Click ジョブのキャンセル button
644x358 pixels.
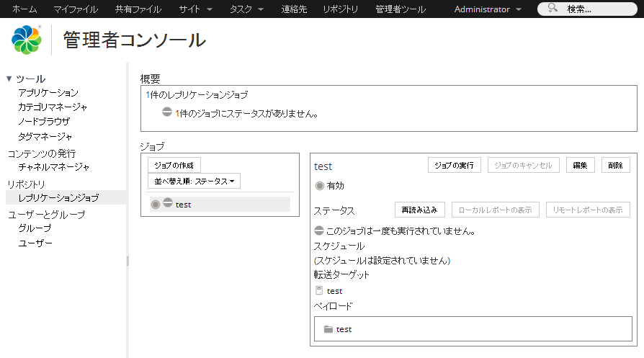523,165
